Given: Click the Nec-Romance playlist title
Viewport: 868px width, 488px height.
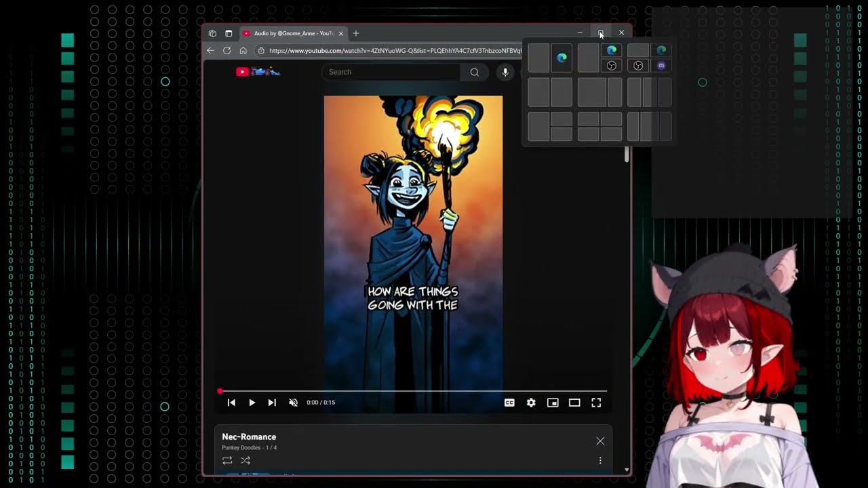Looking at the screenshot, I should tap(249, 437).
